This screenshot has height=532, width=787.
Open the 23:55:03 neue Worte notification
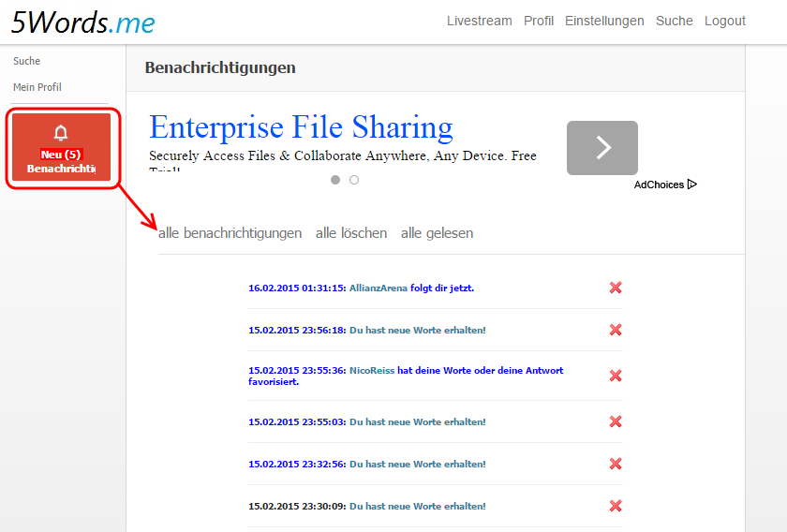pyautogui.click(x=418, y=422)
